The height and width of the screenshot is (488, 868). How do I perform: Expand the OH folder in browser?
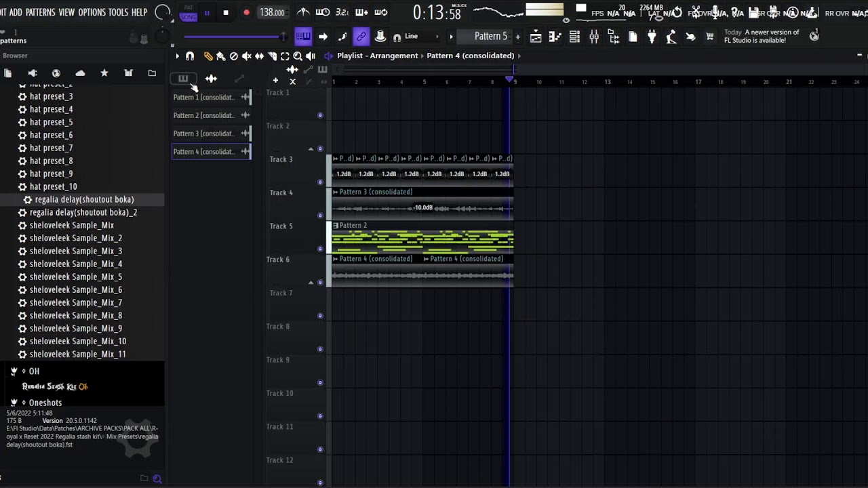coord(34,371)
